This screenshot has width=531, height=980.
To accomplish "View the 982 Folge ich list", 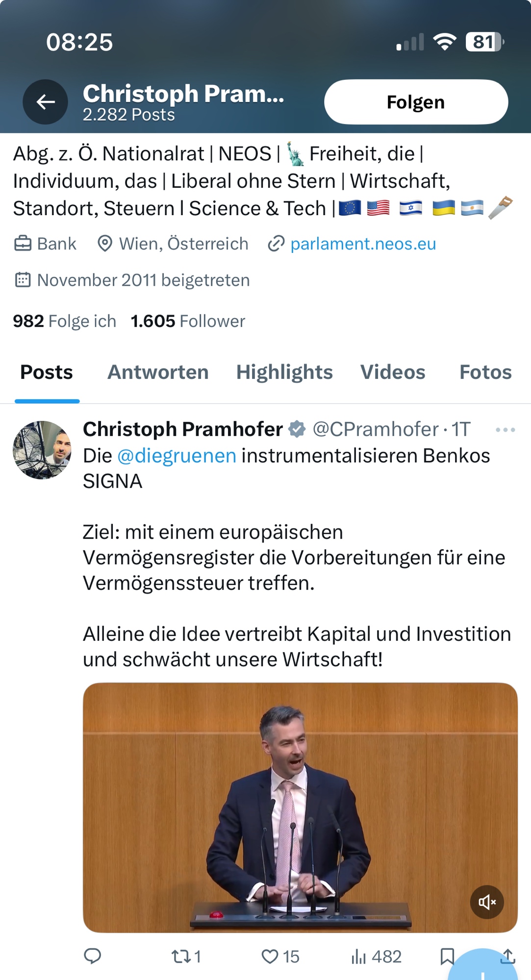I will [x=64, y=321].
